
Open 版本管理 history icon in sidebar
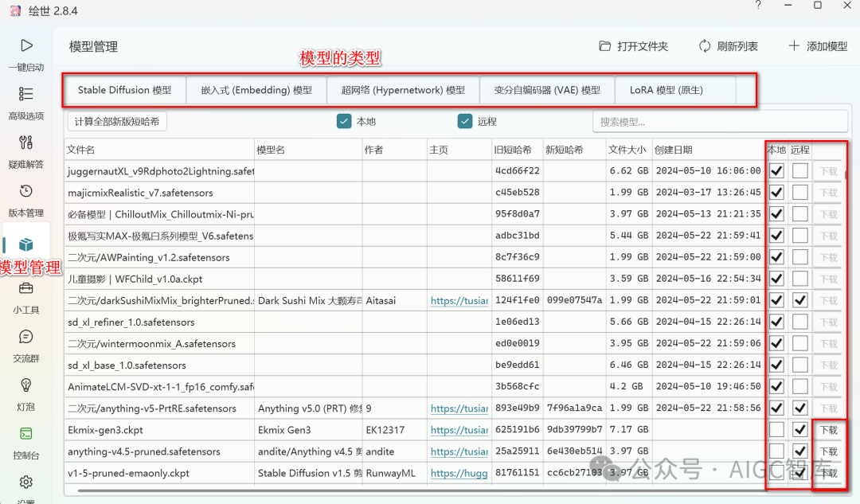tap(25, 191)
